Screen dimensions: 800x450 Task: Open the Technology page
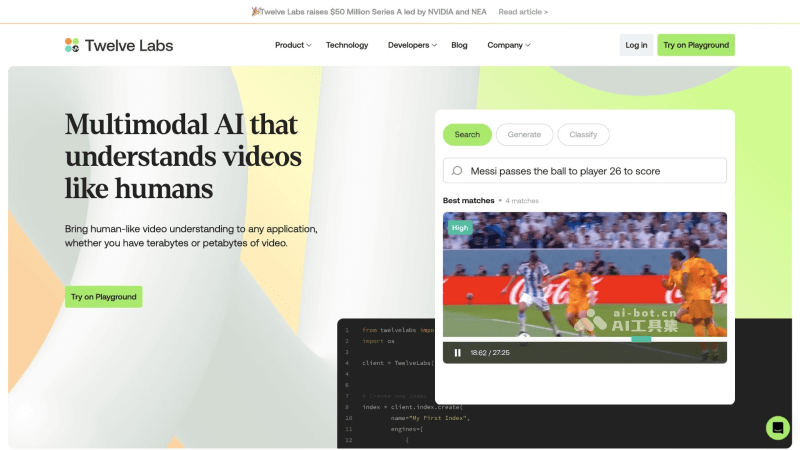pos(347,45)
